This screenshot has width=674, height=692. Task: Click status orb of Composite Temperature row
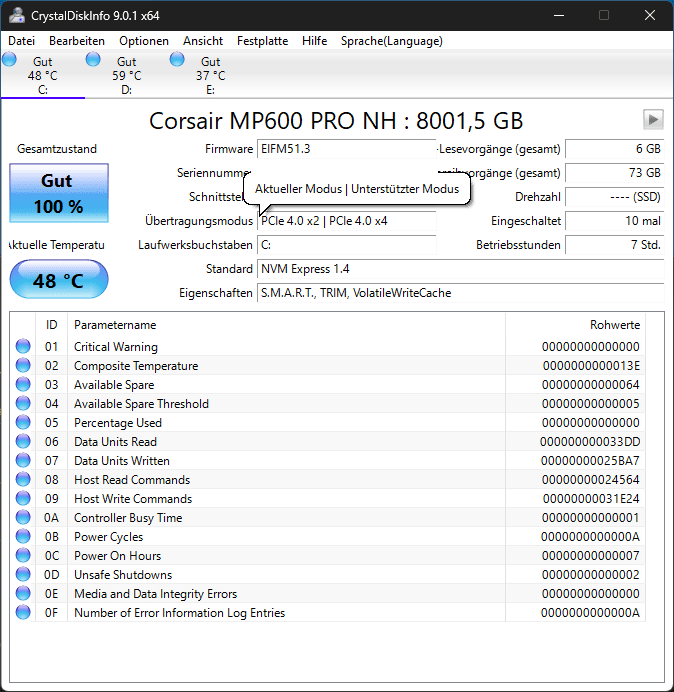(x=23, y=365)
